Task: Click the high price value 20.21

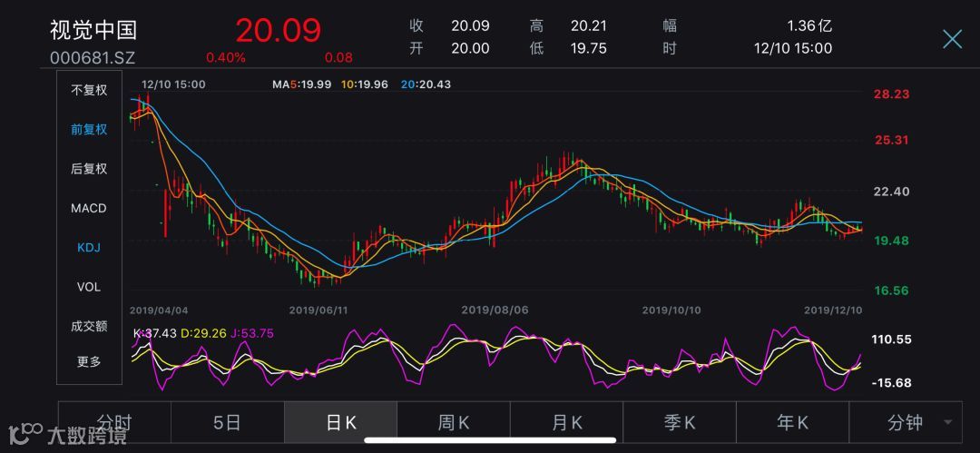Action: (589, 25)
